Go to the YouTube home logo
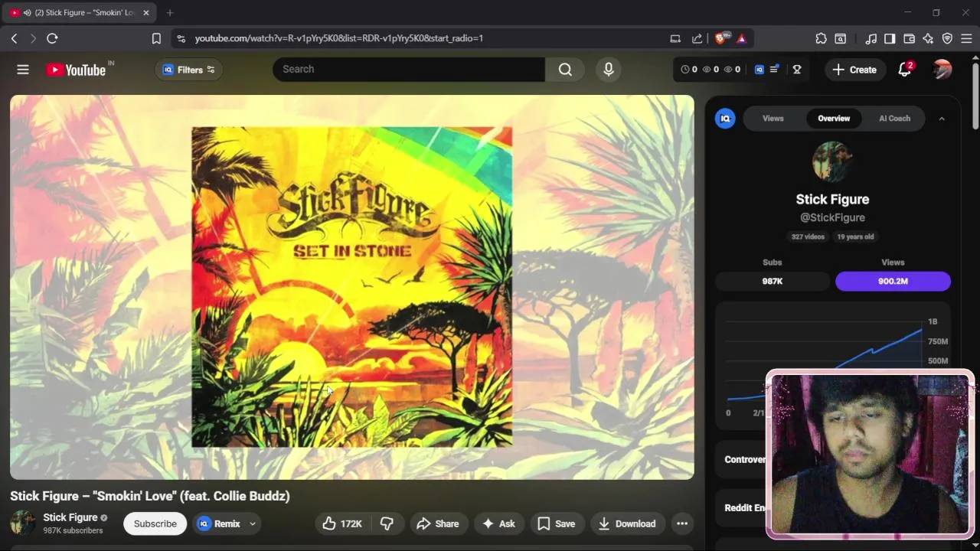980x551 pixels. [76, 70]
